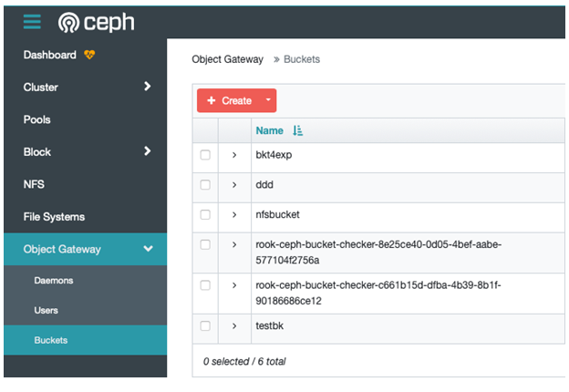This screenshot has width=569, height=392.
Task: Expand the bucket-checker-c661b15d row
Action: 234,285
